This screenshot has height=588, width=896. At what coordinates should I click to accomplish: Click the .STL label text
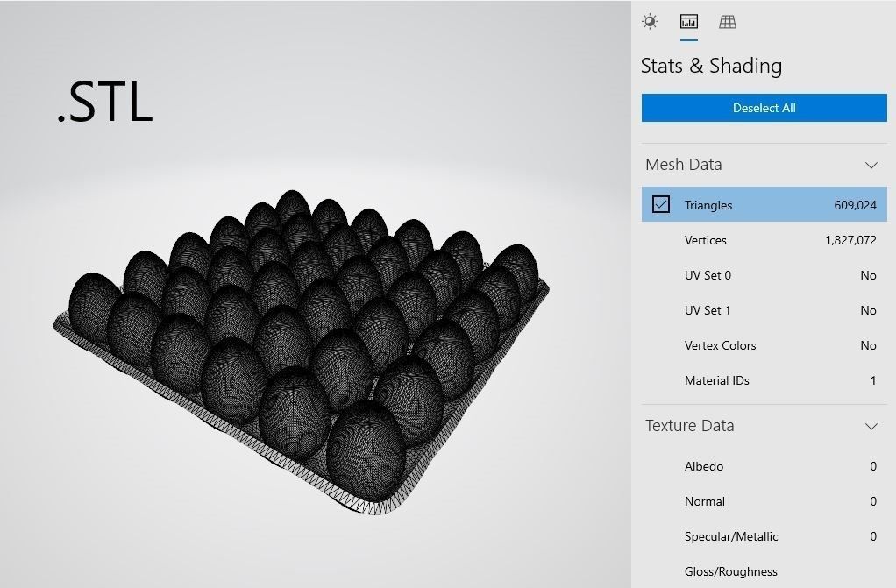(x=105, y=103)
